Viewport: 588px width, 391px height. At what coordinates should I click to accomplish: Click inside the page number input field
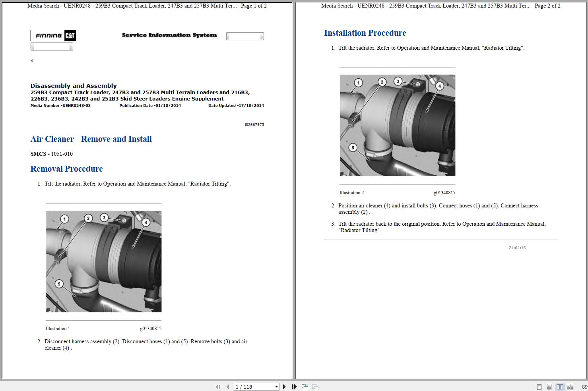pyautogui.click(x=250, y=387)
